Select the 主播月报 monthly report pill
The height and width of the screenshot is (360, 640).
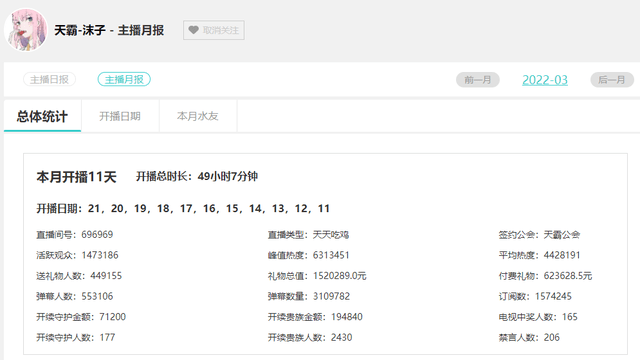124,79
